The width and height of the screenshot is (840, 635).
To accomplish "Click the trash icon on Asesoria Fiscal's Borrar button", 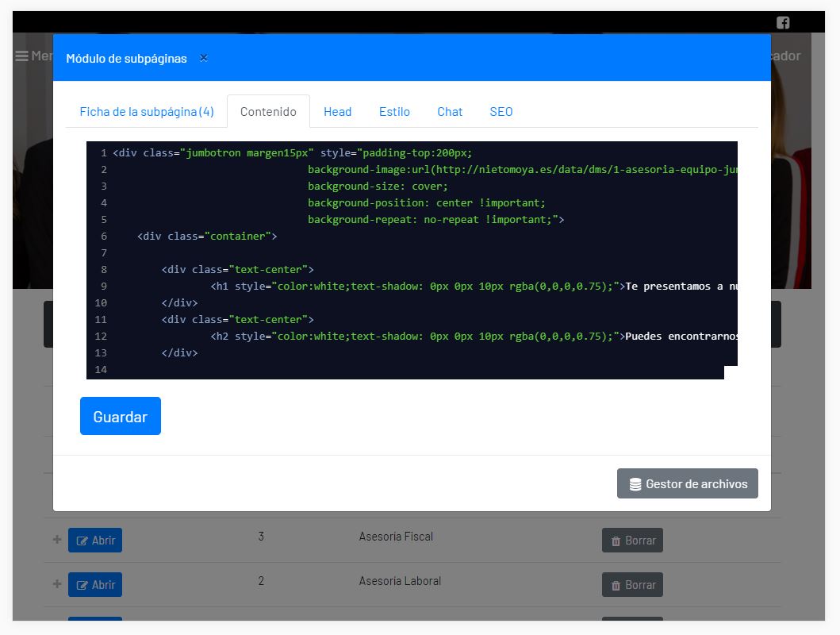I will (x=616, y=541).
